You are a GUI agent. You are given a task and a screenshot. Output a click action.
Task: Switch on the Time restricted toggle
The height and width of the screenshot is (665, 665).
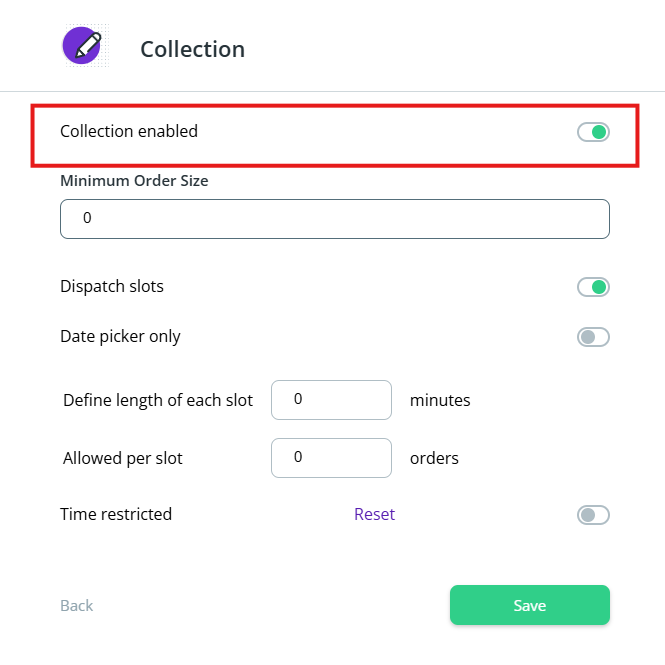point(593,515)
